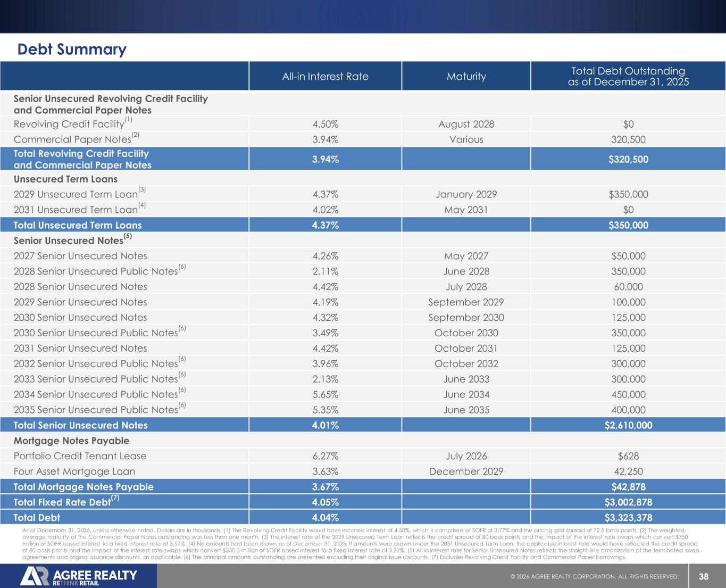
Task: Select the All-in Interest Rate column header
Action: pyautogui.click(x=325, y=76)
